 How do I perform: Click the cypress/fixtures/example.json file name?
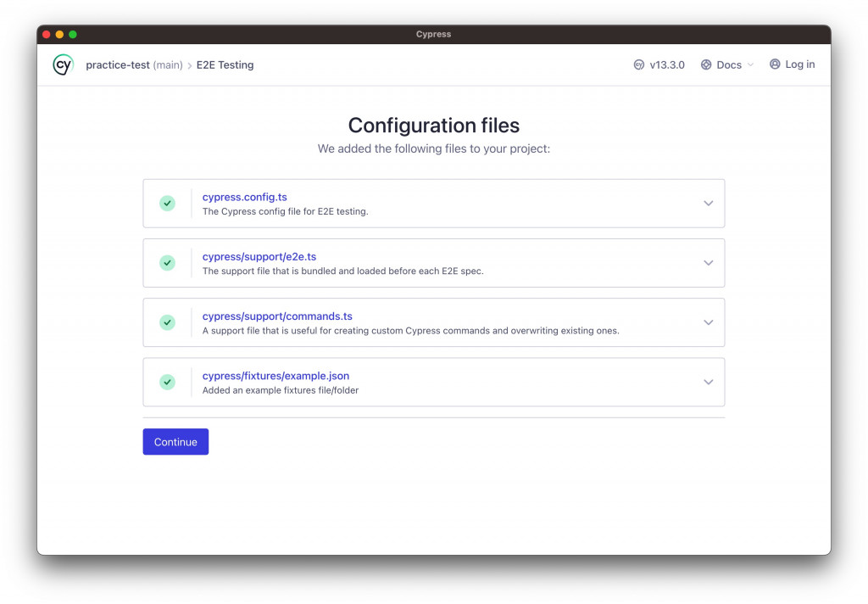pyautogui.click(x=275, y=376)
